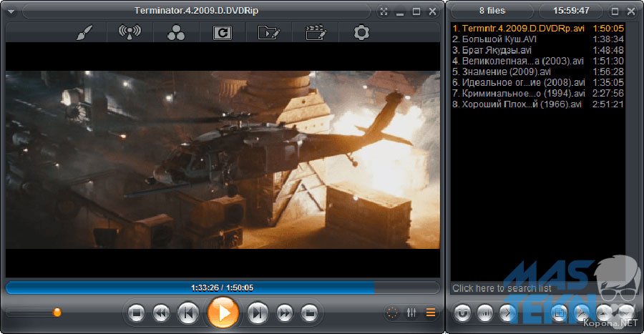
Task: Maximize the main player window
Action: tap(416, 11)
